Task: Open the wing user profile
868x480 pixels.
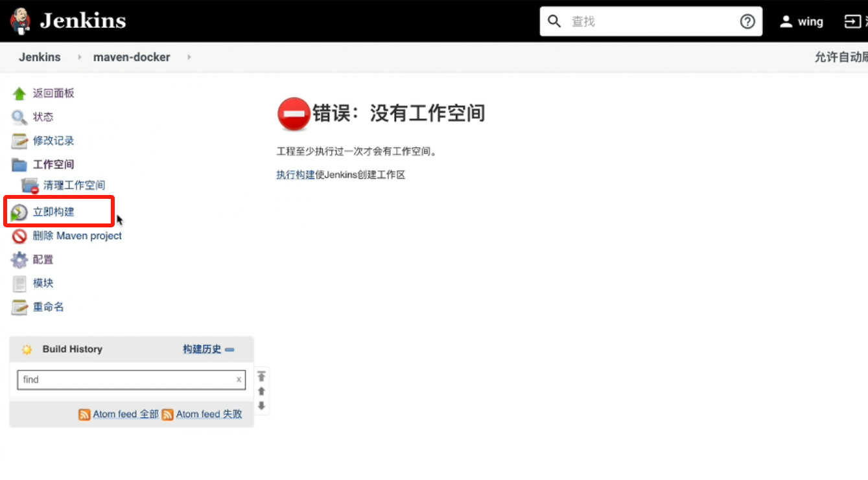Action: [802, 21]
